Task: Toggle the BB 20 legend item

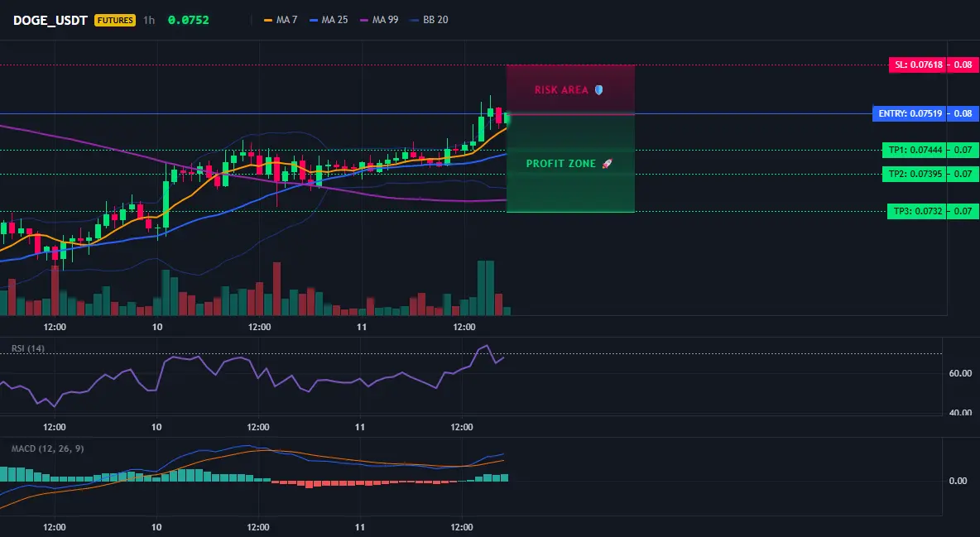Action: tap(430, 20)
